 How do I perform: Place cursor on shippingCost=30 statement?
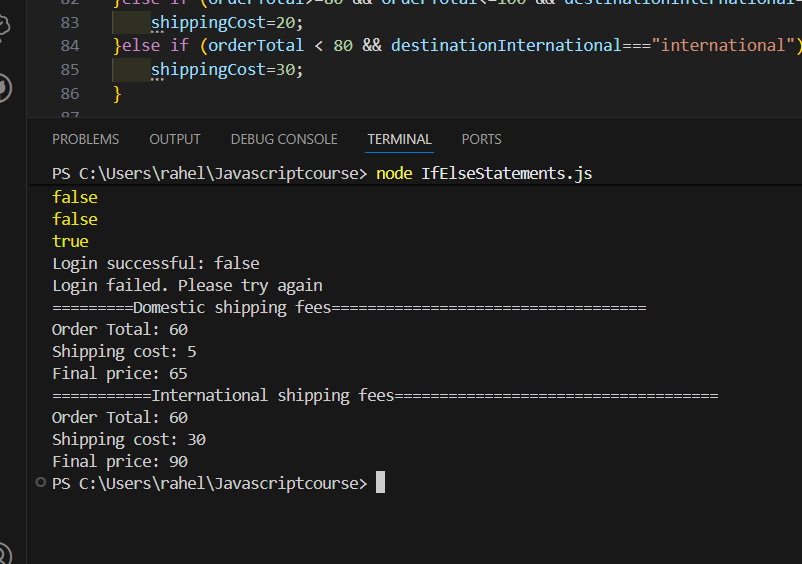pyautogui.click(x=226, y=70)
